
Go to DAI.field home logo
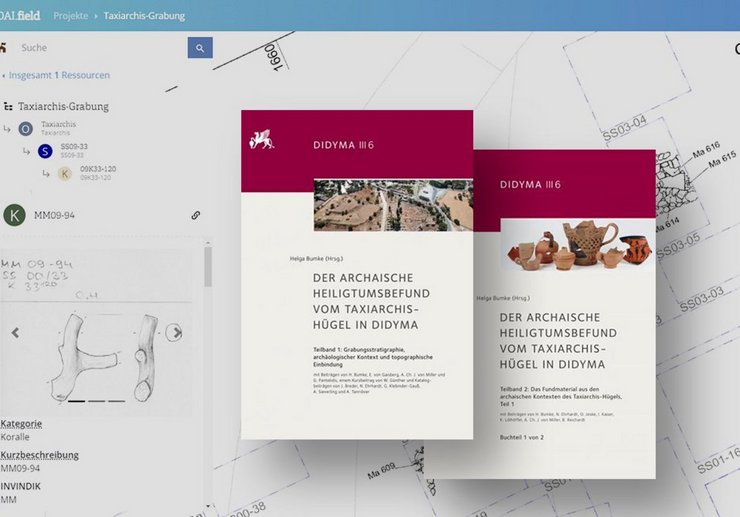(20, 16)
